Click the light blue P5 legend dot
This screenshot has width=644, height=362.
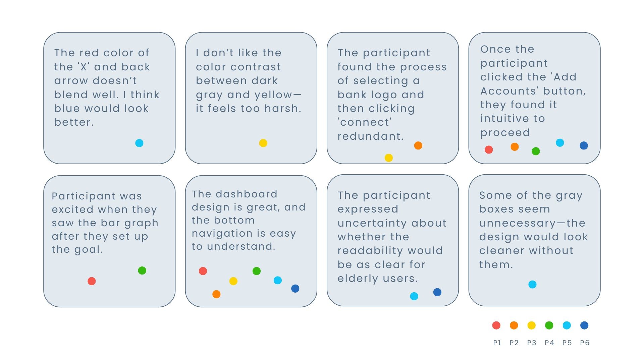coord(567,325)
